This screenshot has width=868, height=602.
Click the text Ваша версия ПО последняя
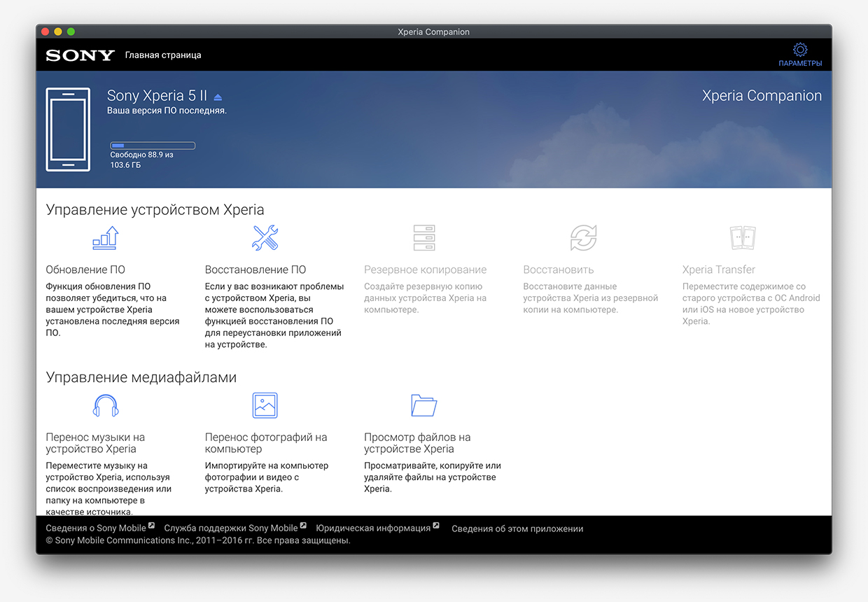point(167,111)
